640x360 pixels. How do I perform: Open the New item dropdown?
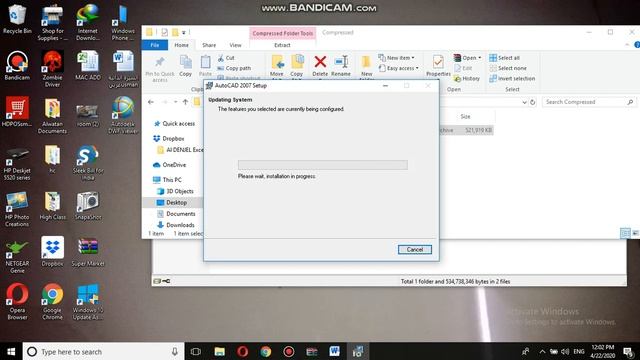(396, 58)
